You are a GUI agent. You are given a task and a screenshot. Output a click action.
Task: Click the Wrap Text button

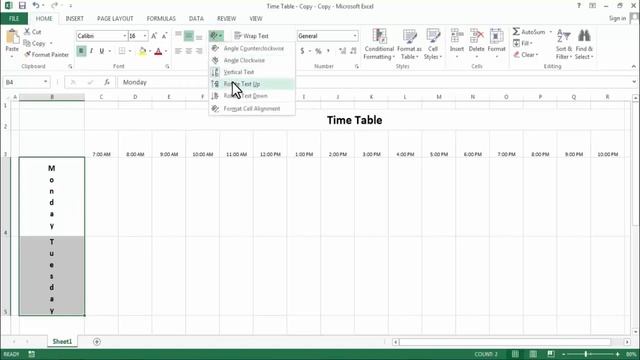pyautogui.click(x=251, y=36)
